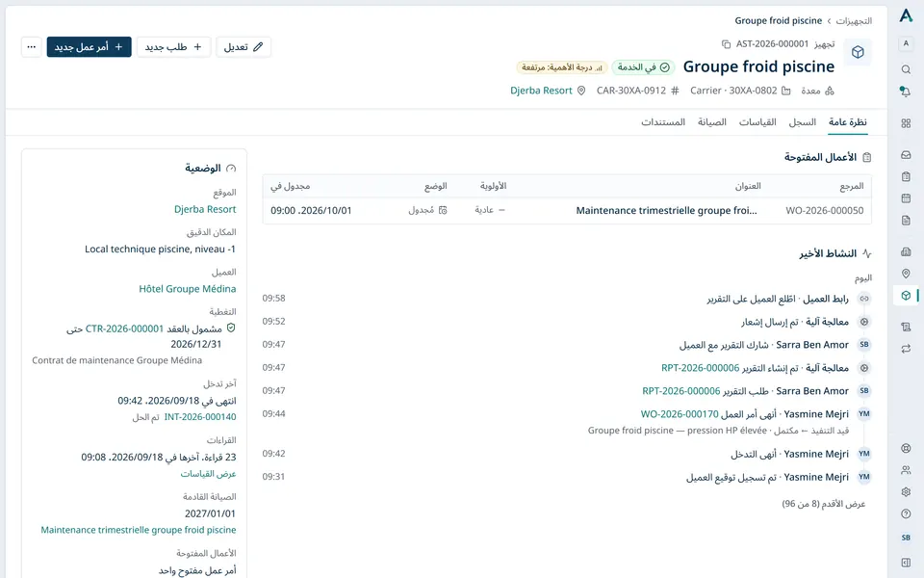Open intervention INT-2026-000140 link
The width and height of the screenshot is (924, 578).
[200, 416]
